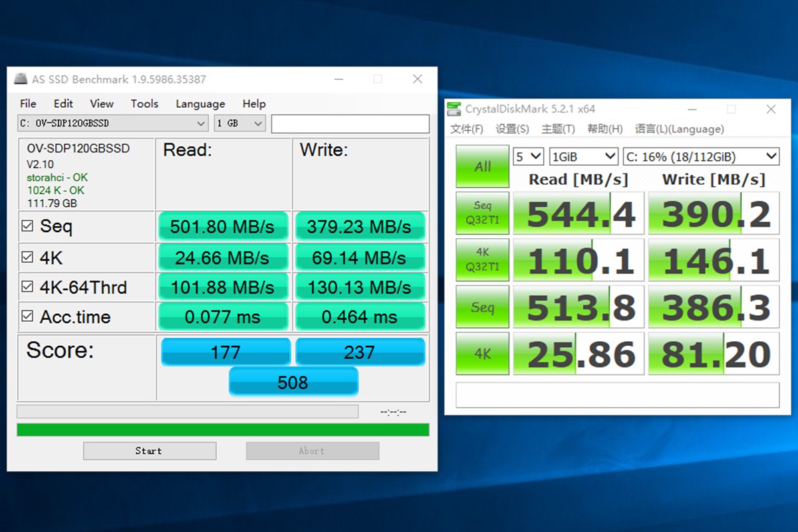
Task: Open the Language menu in AS SSD
Action: (200, 104)
